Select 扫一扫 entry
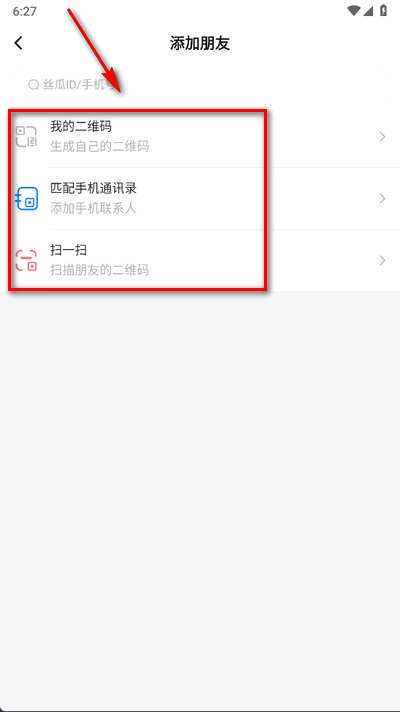The height and width of the screenshot is (712, 400). click(x=200, y=260)
